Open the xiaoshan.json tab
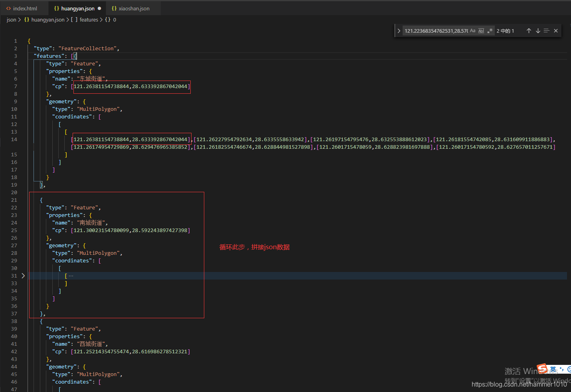The height and width of the screenshot is (392, 571). (x=134, y=8)
